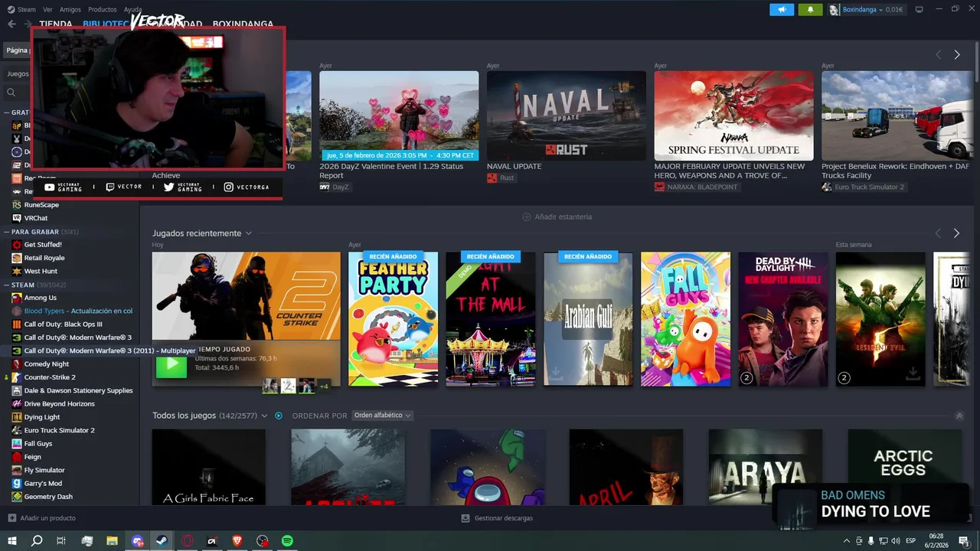
Task: Open the Ayuda menu
Action: (132, 9)
